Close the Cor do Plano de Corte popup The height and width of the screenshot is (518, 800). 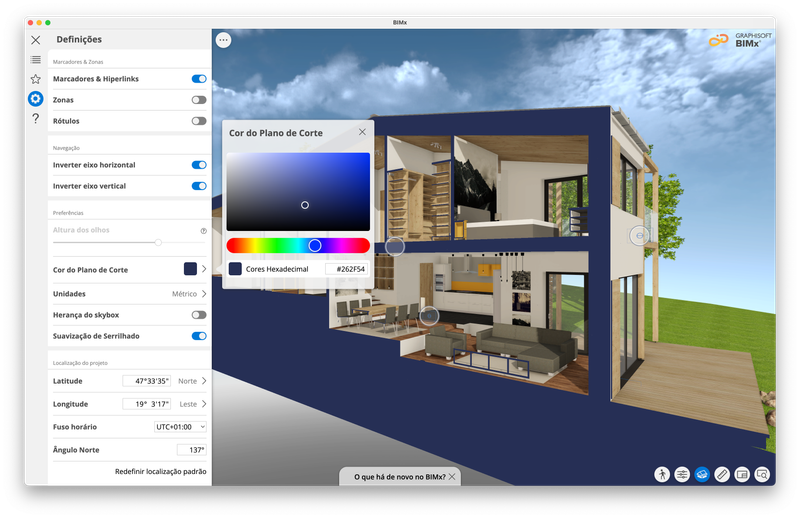point(362,132)
